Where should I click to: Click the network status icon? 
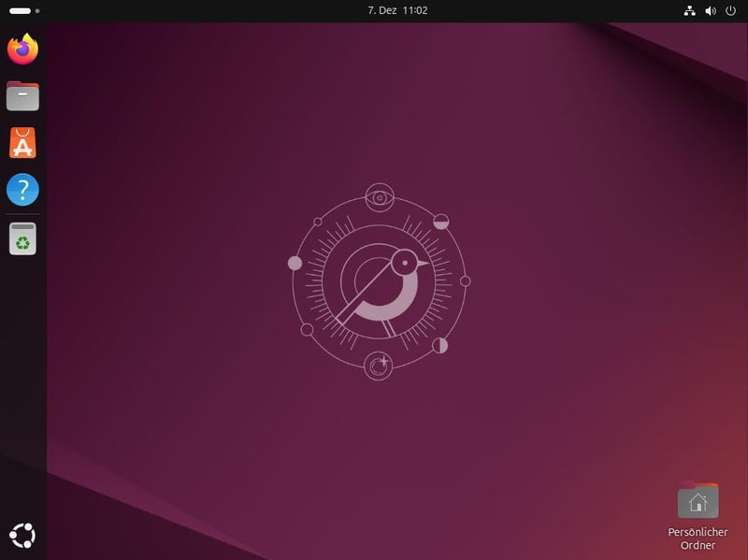click(689, 10)
